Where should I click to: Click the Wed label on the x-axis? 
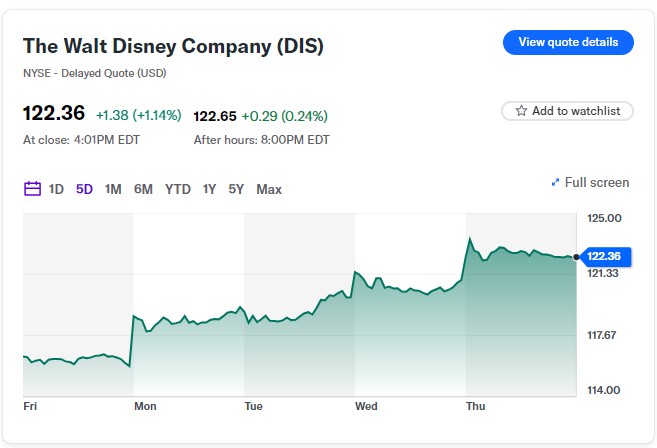[x=366, y=406]
